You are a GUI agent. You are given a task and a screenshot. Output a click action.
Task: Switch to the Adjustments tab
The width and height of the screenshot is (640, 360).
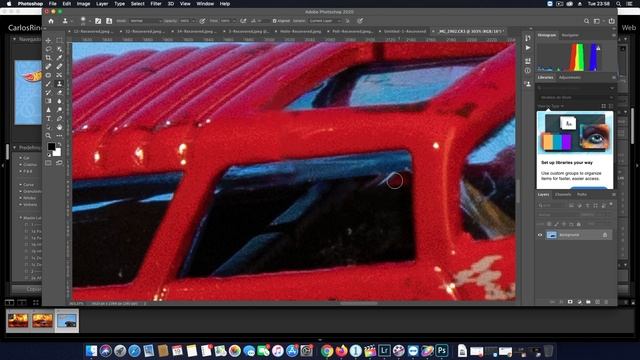point(570,77)
